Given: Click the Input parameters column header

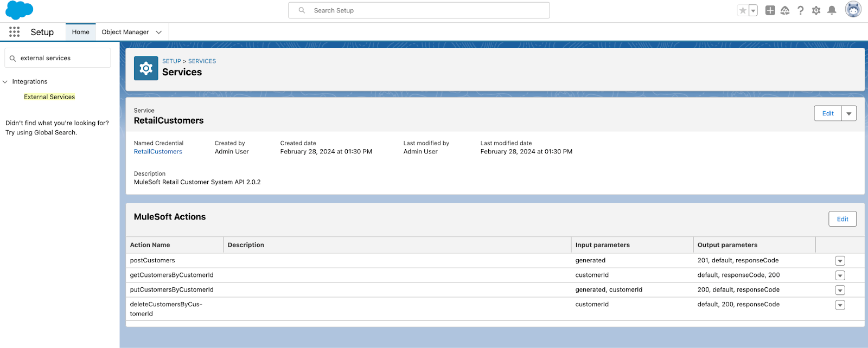Looking at the screenshot, I should [632, 245].
